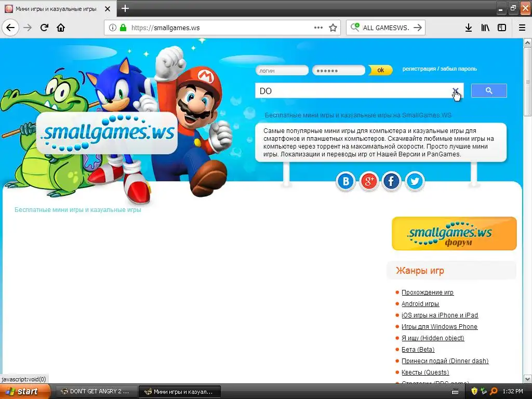Go back to the previous page

(10, 28)
